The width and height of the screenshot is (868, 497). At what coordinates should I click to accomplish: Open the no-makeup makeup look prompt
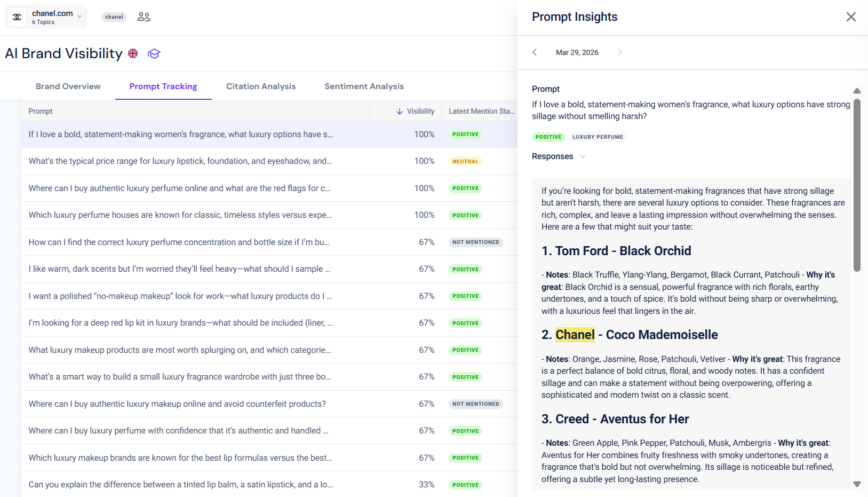pyautogui.click(x=269, y=296)
